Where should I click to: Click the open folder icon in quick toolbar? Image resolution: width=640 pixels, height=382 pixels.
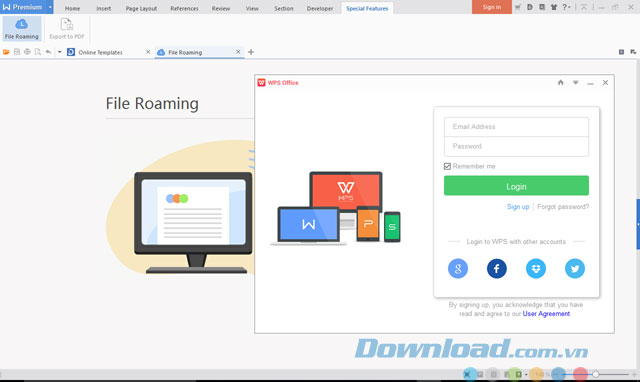coord(6,52)
